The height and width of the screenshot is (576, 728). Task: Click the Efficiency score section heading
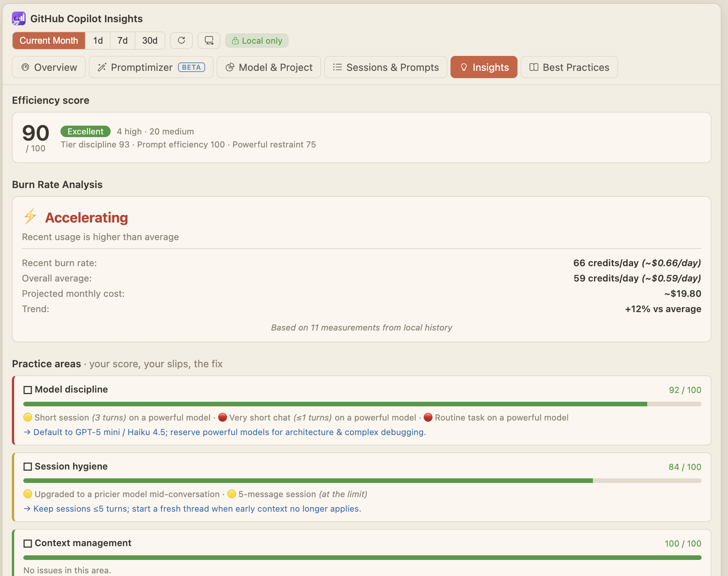pyautogui.click(x=51, y=100)
